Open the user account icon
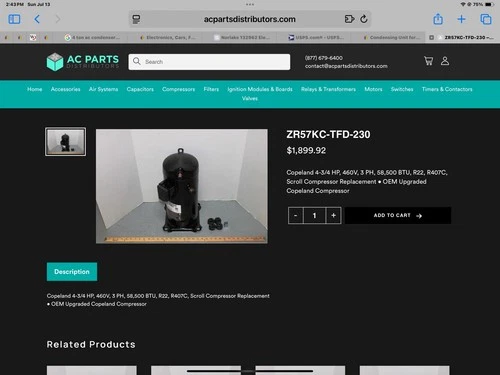 click(x=445, y=61)
